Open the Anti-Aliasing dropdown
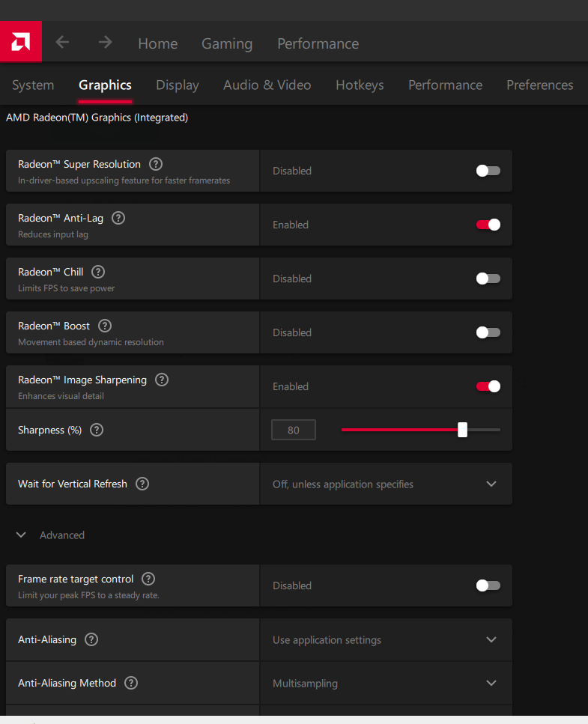 point(386,640)
